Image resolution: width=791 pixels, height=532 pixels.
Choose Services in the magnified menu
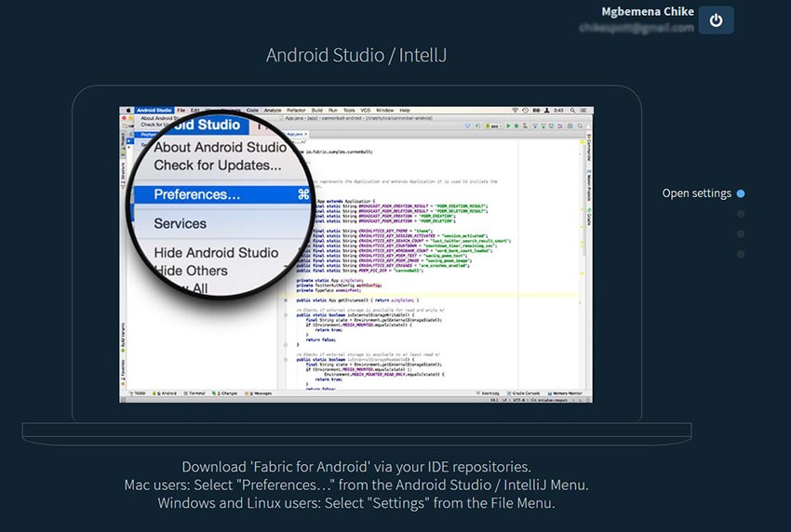[x=181, y=223]
